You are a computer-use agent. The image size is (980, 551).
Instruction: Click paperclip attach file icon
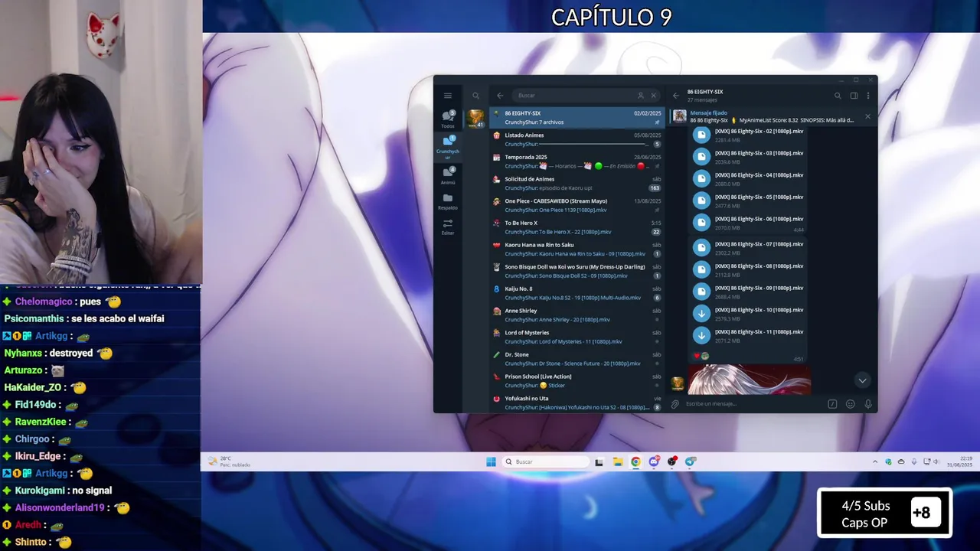(x=675, y=404)
